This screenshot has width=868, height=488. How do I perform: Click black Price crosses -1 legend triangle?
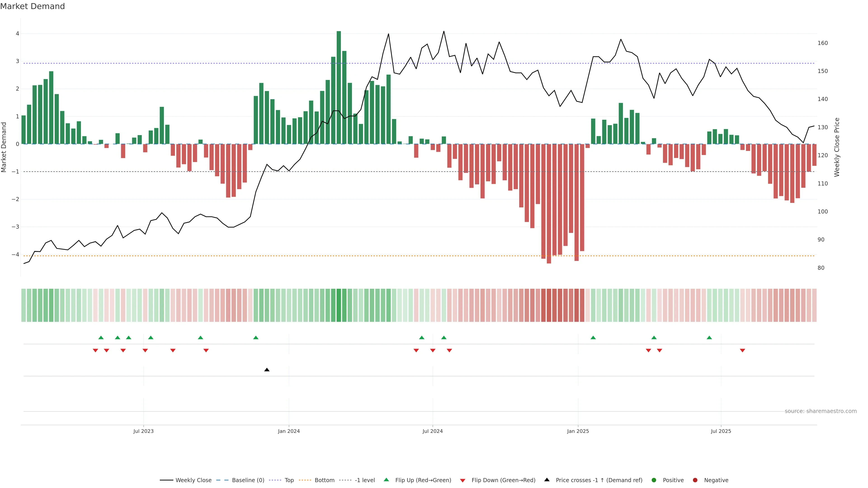coord(547,480)
